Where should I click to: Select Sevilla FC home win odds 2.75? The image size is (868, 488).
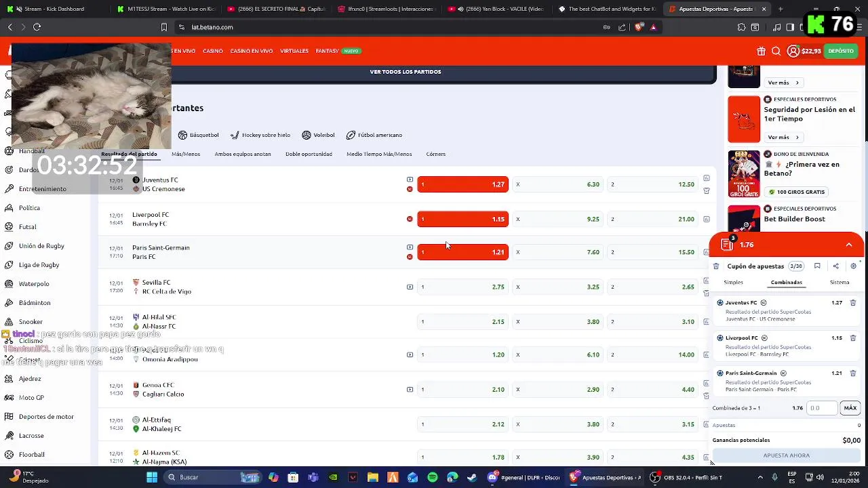pos(462,287)
